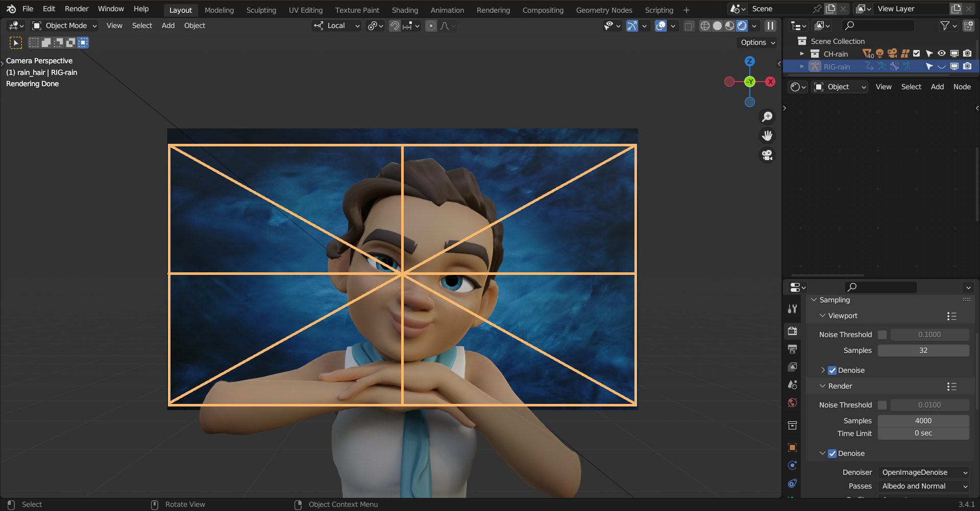This screenshot has height=511, width=980.
Task: Open the Scene properties tab
Action: coord(792,385)
